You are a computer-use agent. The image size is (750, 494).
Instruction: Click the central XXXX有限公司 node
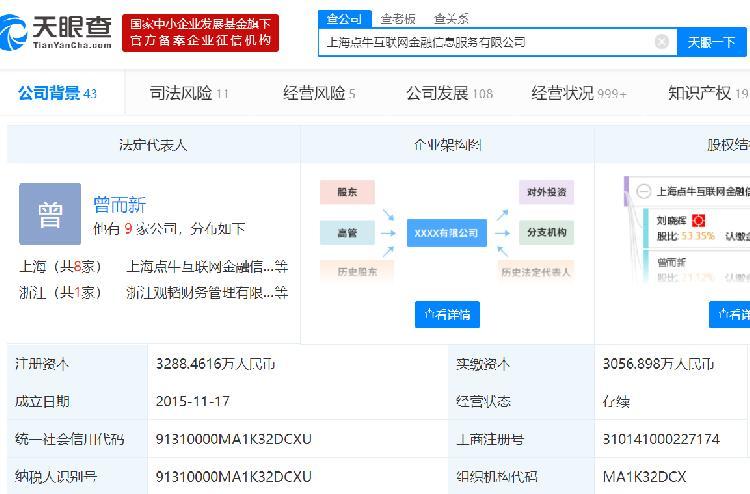click(x=447, y=233)
